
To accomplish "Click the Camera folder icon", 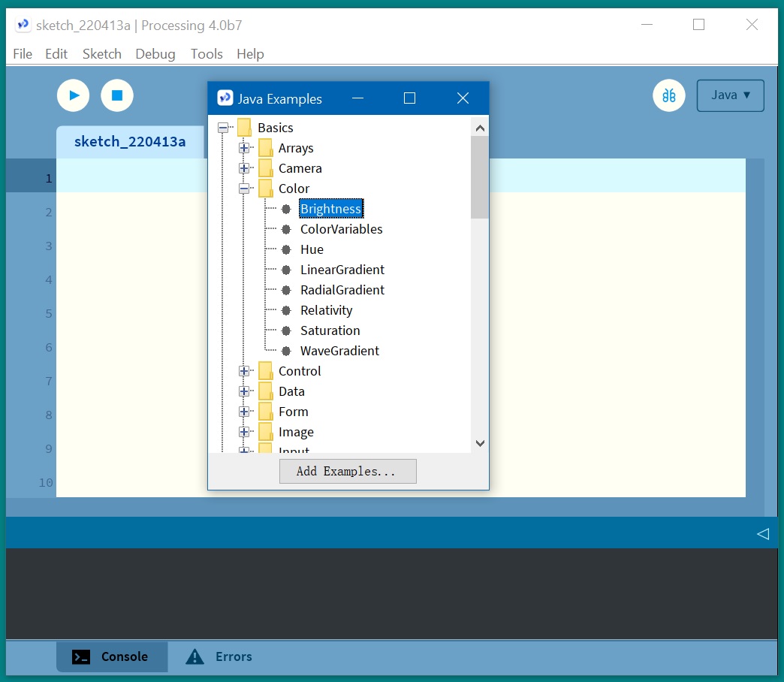I will (x=265, y=168).
